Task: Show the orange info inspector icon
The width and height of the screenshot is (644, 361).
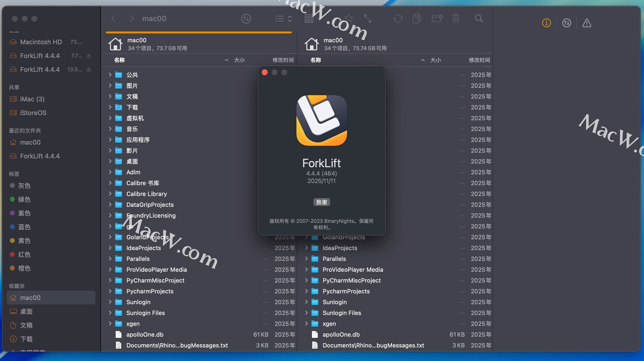Action: [546, 23]
